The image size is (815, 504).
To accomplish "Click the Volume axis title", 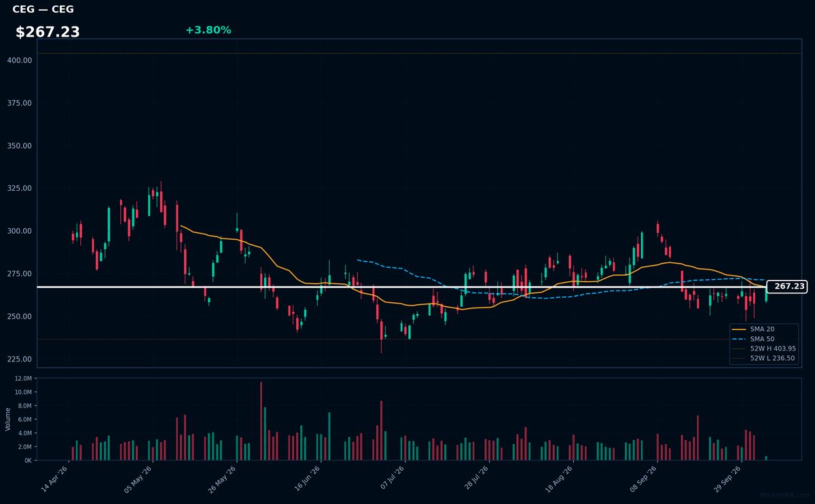I will [8, 419].
